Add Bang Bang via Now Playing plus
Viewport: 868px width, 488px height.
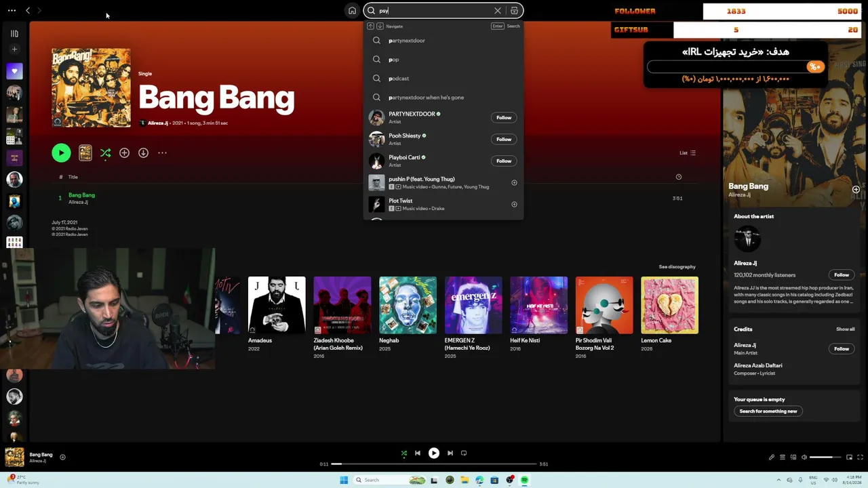click(856, 190)
